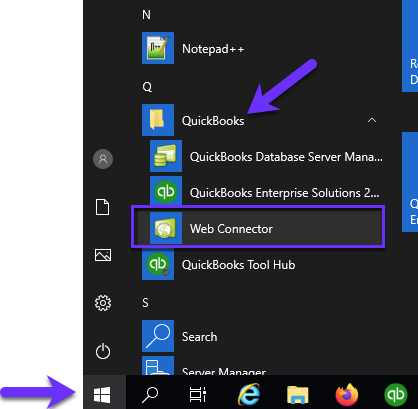Viewport: 418px width, 409px height.
Task: Open QuickBooks from the taskbar
Action: click(396, 395)
